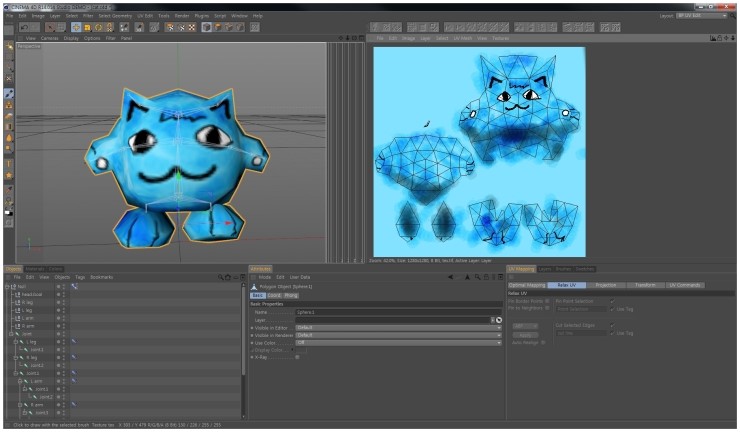Select the Brush tool in left toolbar
Image resolution: width=740 pixels, height=432 pixels.
tap(9, 93)
